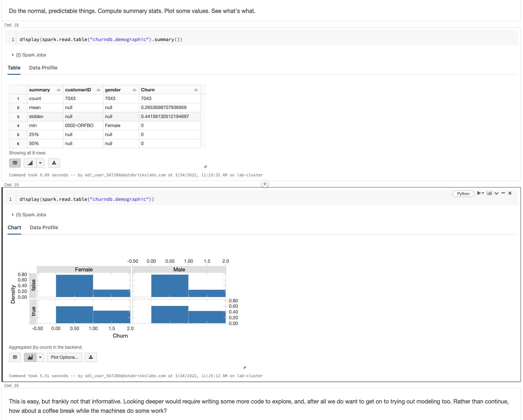The width and height of the screenshot is (523, 420).
Task: Click the Cmd 18 code line
Action: (101, 40)
